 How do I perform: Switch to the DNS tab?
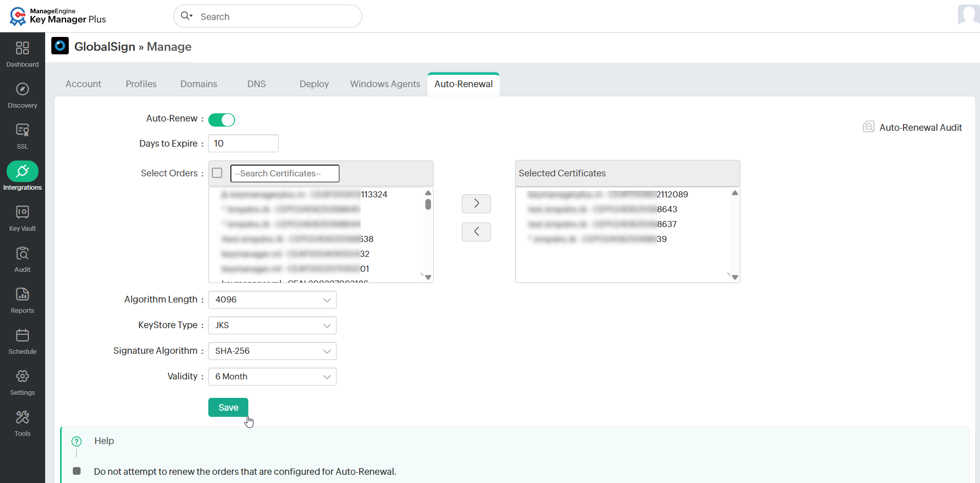click(257, 84)
